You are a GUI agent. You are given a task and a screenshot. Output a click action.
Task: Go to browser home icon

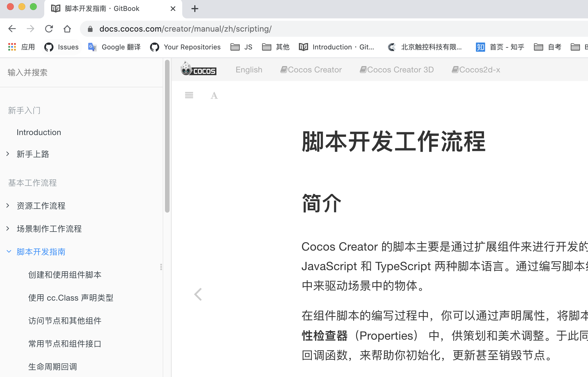click(67, 29)
